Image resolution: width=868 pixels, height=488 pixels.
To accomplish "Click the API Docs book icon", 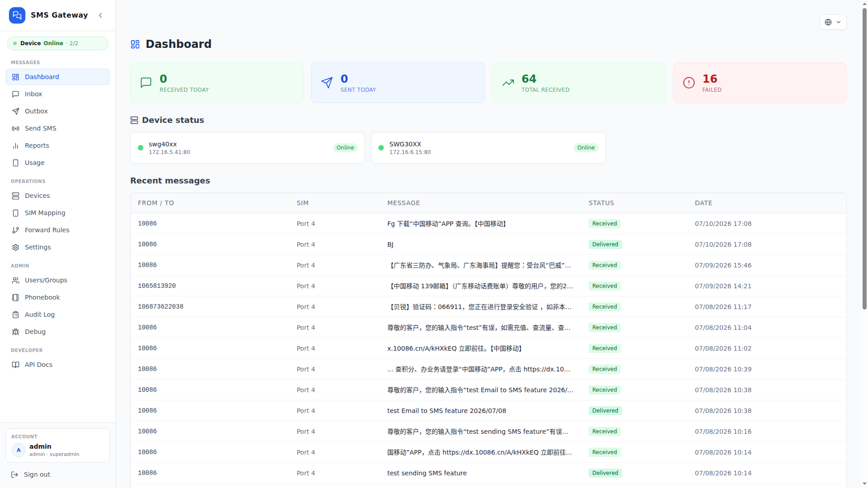I will (x=16, y=365).
